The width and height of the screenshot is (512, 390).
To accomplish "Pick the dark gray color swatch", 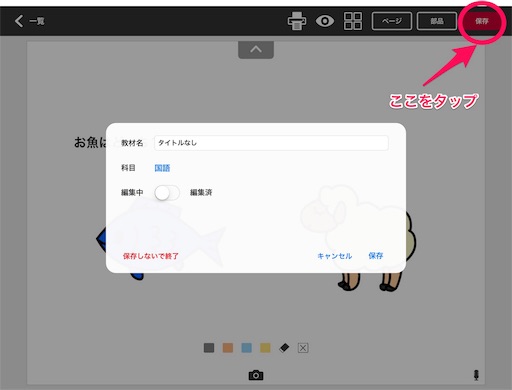I will (x=209, y=348).
